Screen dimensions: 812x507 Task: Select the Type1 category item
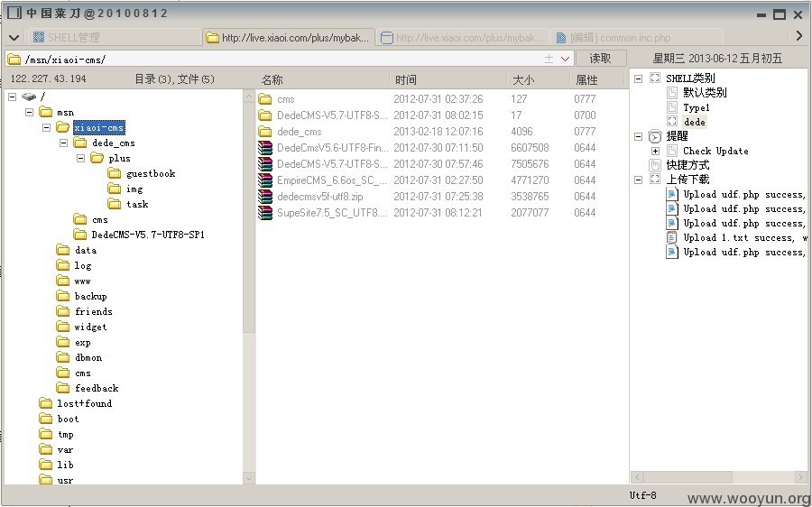(x=696, y=107)
